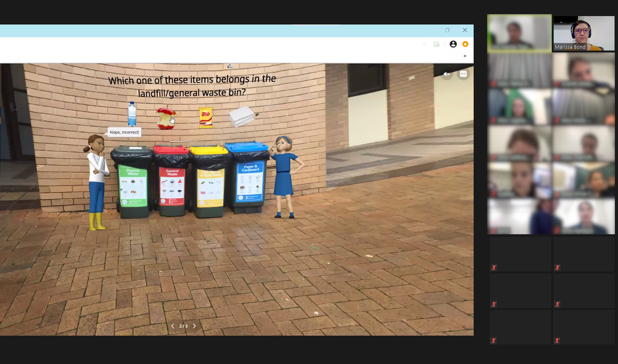This screenshot has width=618, height=364.
Task: Mute the scene audio with the speaker icon
Action: click(446, 74)
